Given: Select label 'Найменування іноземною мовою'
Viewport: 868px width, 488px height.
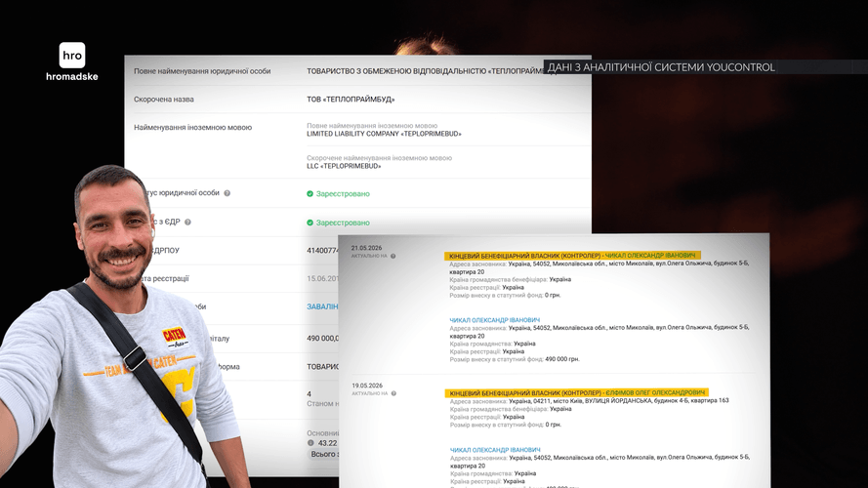Looking at the screenshot, I should pos(192,127).
